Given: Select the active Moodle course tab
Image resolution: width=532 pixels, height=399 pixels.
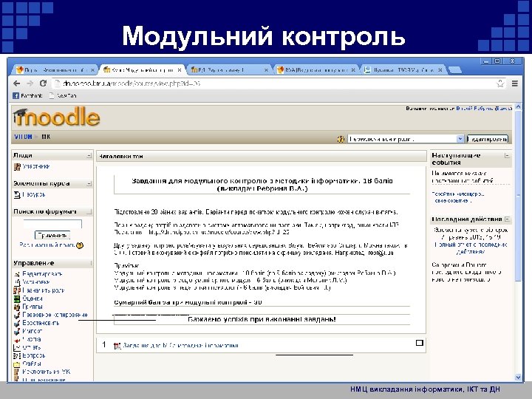Looking at the screenshot, I should (x=143, y=70).
